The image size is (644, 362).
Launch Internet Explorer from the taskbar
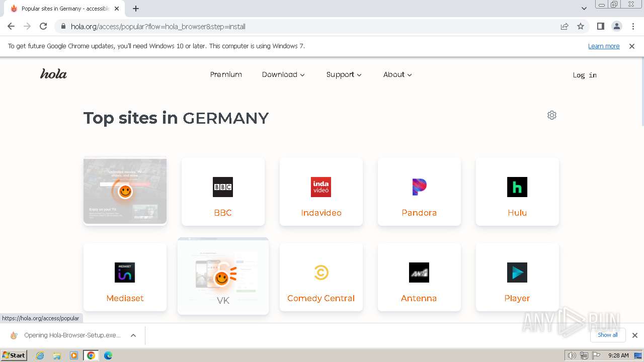40,355
